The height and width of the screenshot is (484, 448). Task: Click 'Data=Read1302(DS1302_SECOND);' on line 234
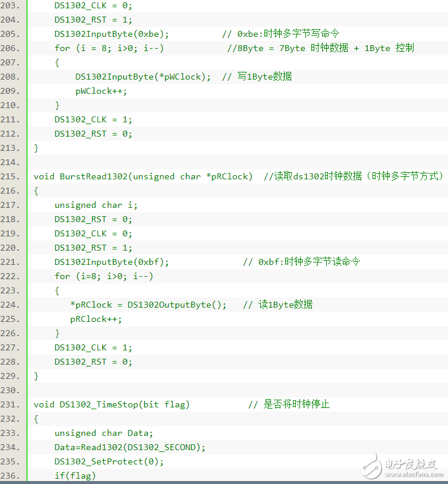pos(130,448)
